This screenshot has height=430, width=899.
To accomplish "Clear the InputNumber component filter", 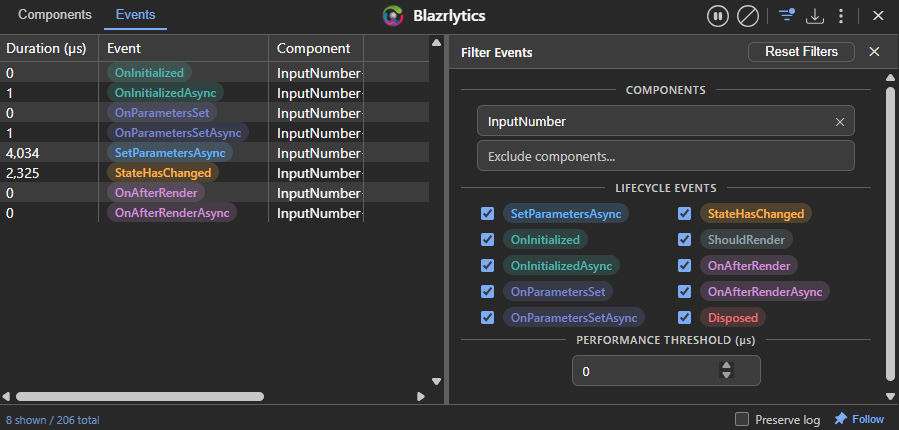I will click(x=840, y=122).
